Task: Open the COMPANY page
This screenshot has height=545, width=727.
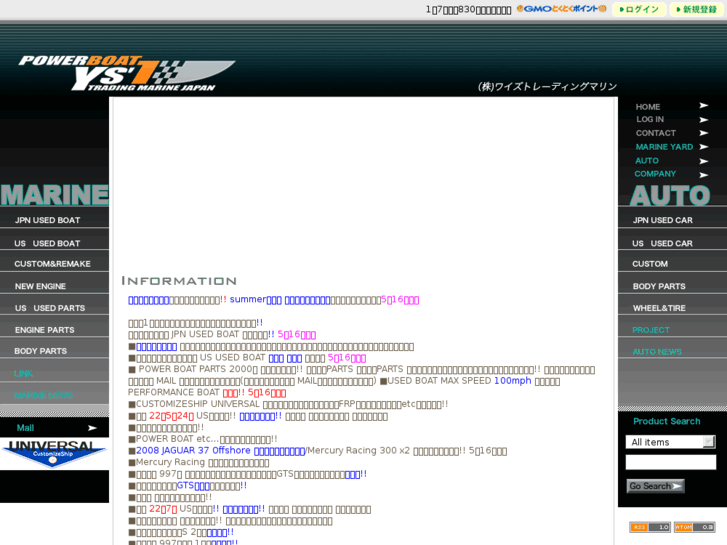Action: pyautogui.click(x=655, y=174)
